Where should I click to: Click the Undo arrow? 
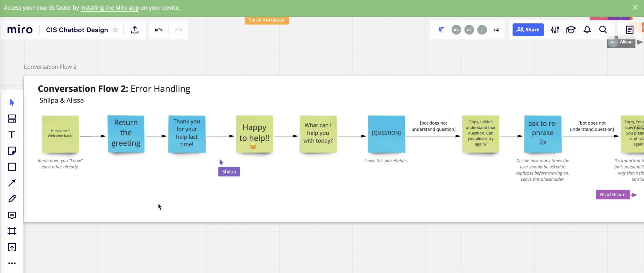click(159, 30)
